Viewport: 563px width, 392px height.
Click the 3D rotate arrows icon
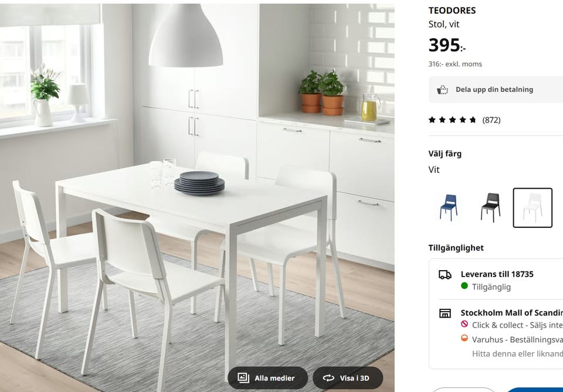(328, 378)
